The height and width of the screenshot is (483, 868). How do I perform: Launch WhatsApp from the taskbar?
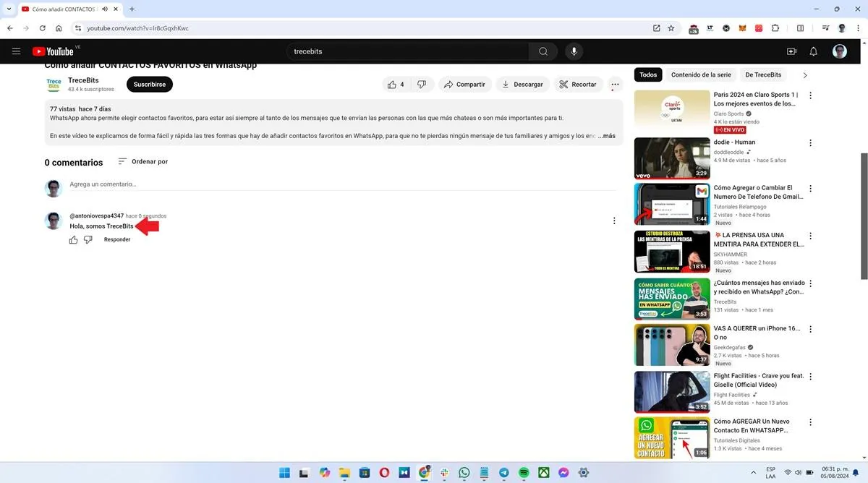(x=464, y=473)
